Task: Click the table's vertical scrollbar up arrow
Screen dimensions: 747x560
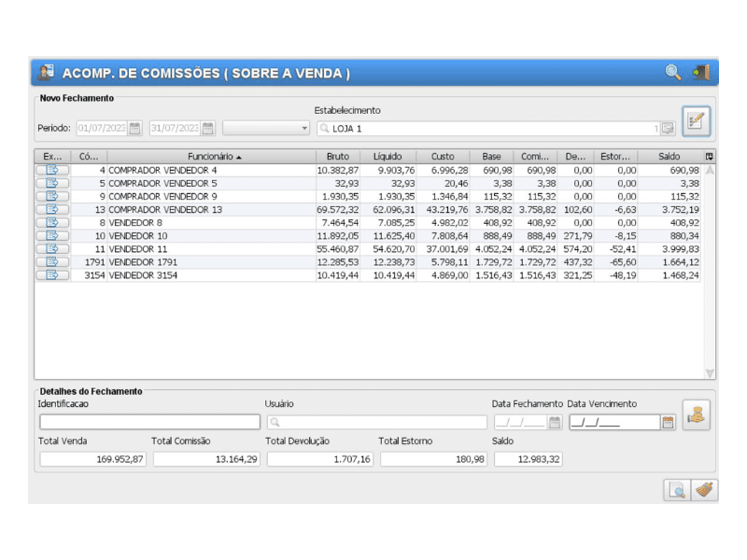Action: point(710,171)
